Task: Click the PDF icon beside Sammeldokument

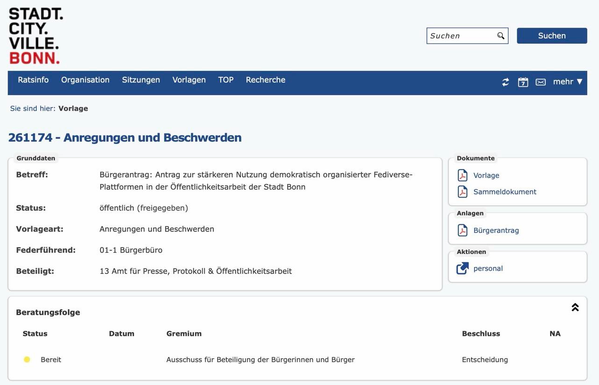Action: point(463,191)
